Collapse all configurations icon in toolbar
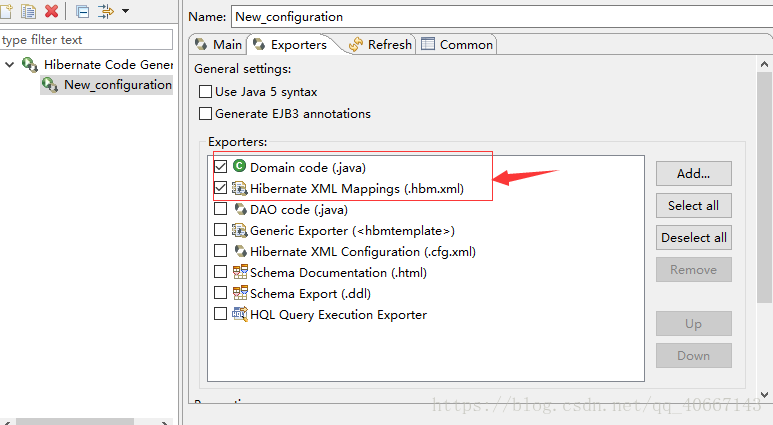Screen dimensions: 773x425 coord(82,11)
